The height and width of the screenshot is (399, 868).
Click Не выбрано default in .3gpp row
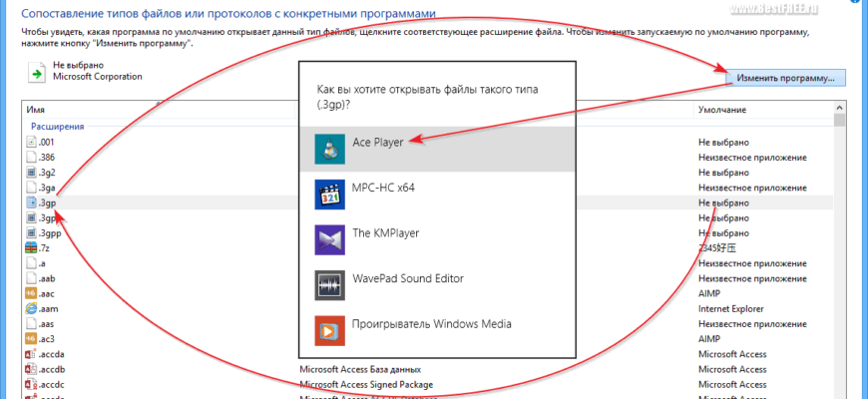(x=723, y=233)
